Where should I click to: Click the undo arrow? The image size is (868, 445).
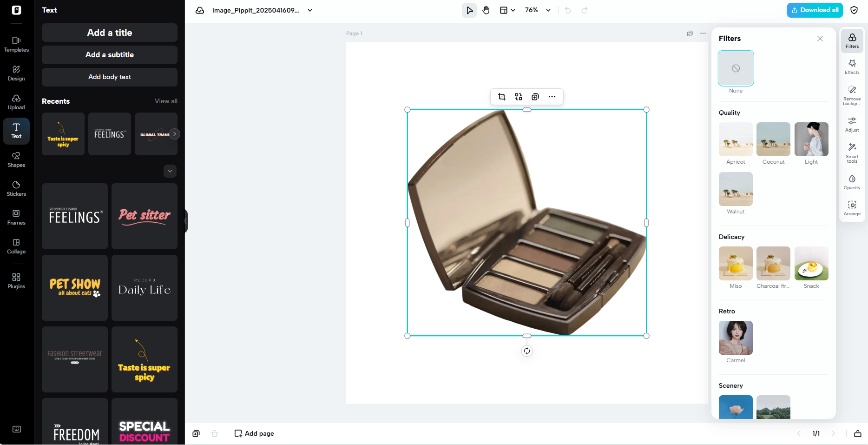coord(568,10)
